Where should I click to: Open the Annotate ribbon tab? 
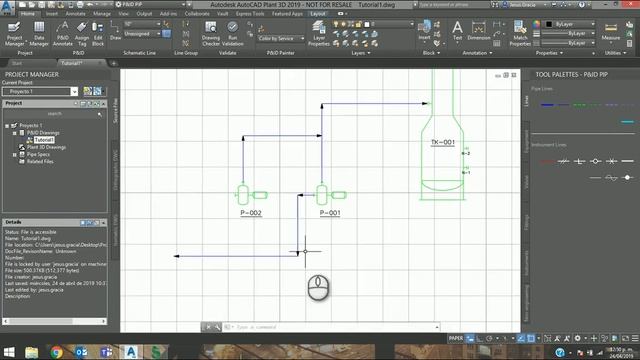click(x=76, y=13)
